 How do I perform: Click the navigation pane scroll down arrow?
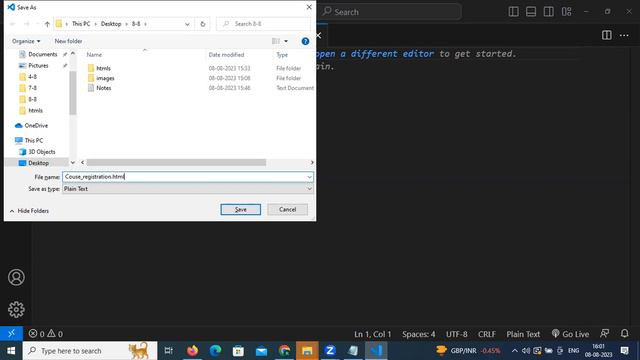[x=73, y=162]
